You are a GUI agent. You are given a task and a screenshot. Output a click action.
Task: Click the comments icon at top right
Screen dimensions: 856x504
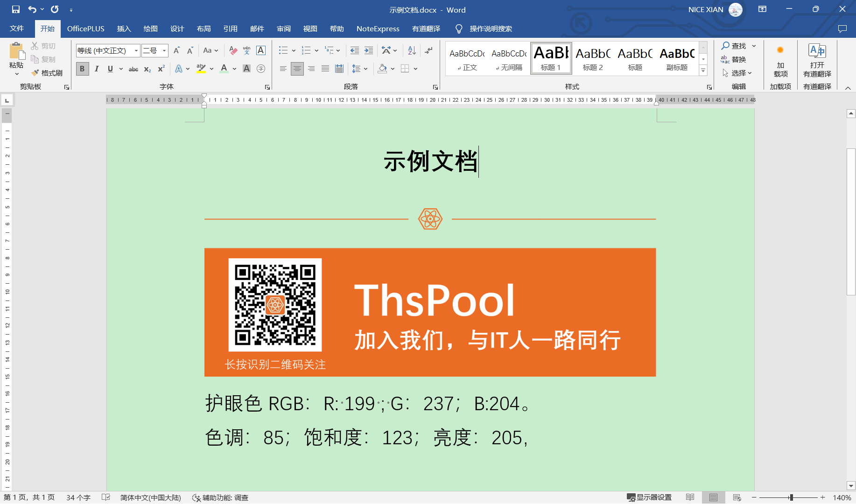pos(842,29)
